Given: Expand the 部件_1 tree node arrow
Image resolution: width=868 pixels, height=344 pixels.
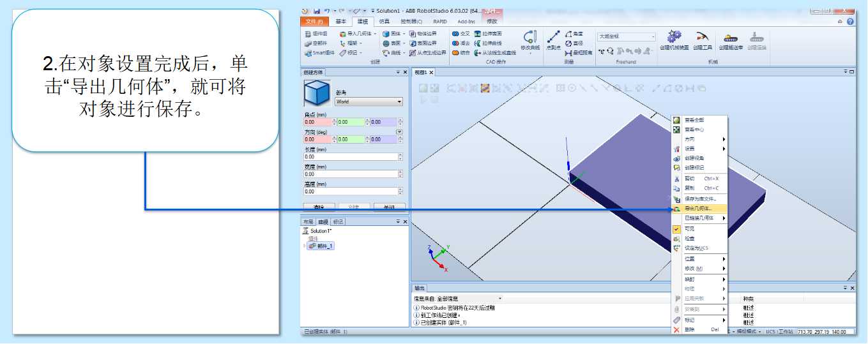Looking at the screenshot, I should click(305, 246).
